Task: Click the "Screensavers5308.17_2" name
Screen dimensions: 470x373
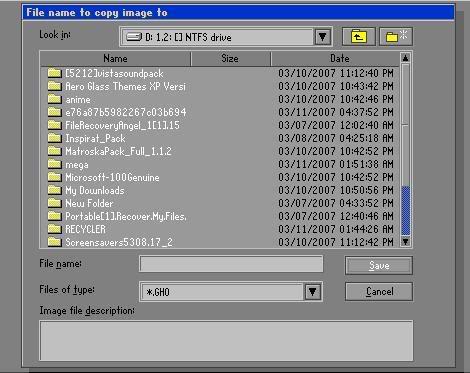Action: pos(119,242)
